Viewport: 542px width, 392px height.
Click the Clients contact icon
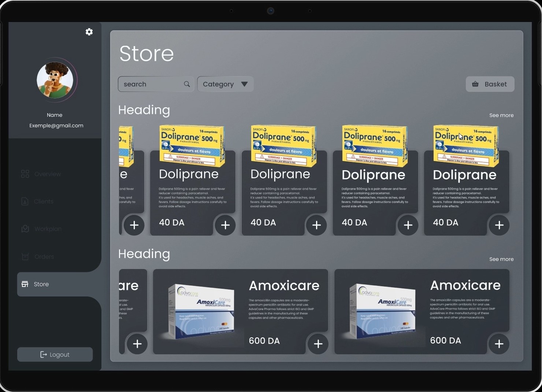[x=25, y=201]
